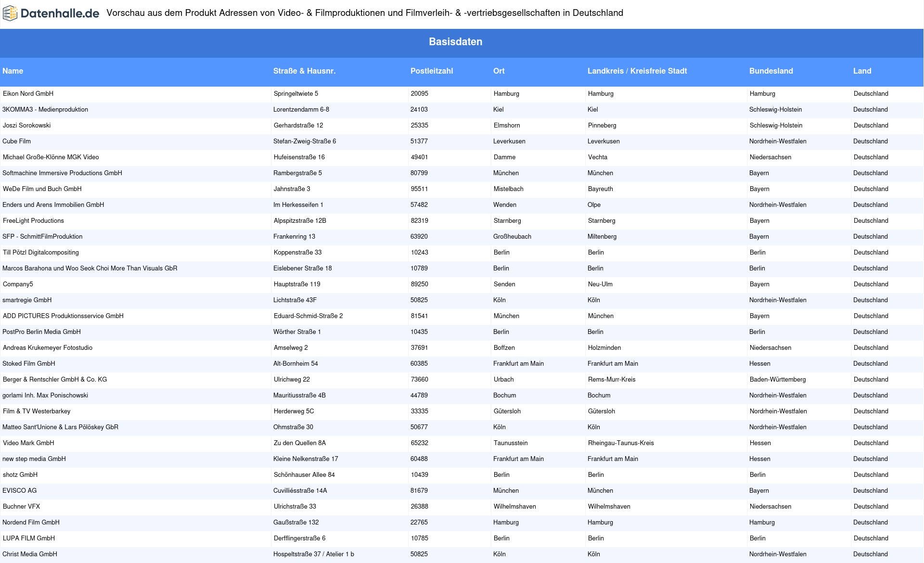924x563 pixels.
Task: Select the district cell Bayreuth
Action: click(600, 189)
